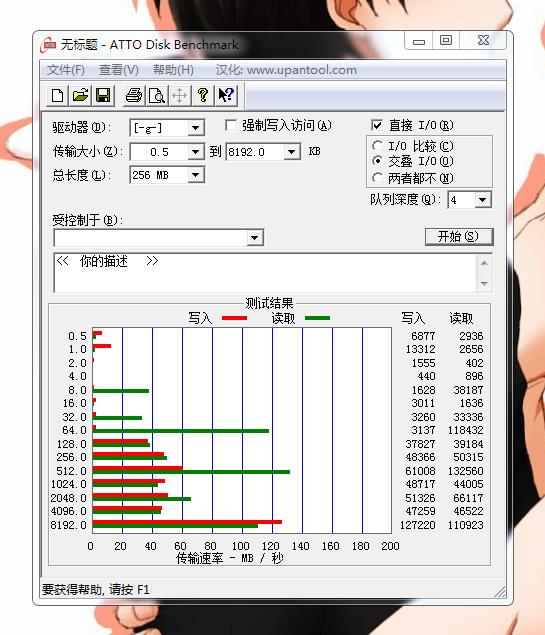
Task: Enable the 强制写入访问(A) checkbox
Action: click(x=231, y=125)
